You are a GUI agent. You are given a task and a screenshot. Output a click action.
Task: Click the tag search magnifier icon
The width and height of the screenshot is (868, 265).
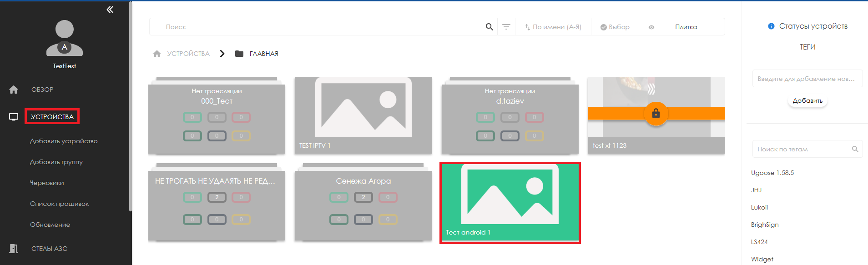(855, 149)
